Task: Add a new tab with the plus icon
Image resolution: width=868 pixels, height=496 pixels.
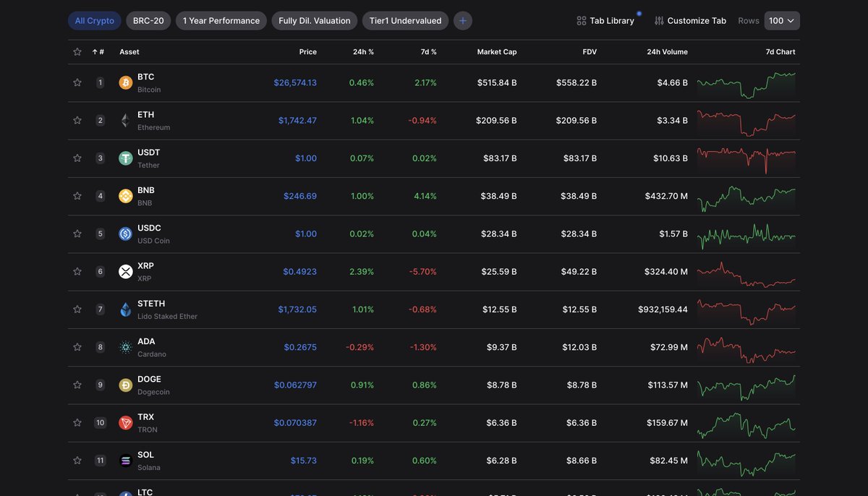Action: click(463, 21)
